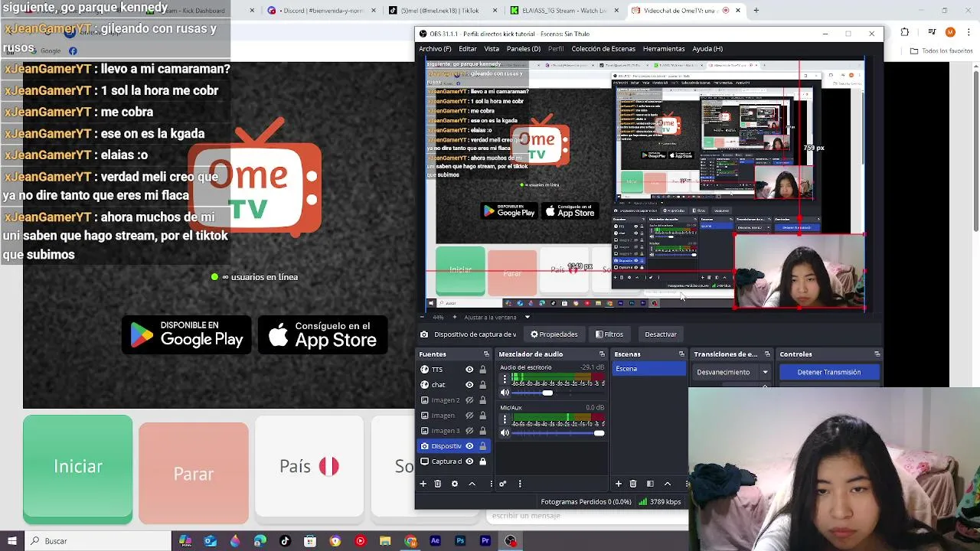Pop out the Escenas dock
The width and height of the screenshot is (980, 551).
tap(681, 354)
